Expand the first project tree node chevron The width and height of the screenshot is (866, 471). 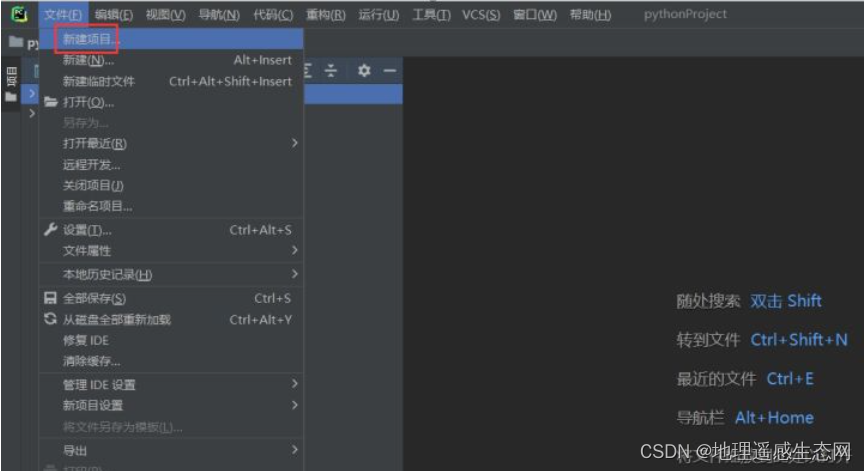(x=32, y=94)
